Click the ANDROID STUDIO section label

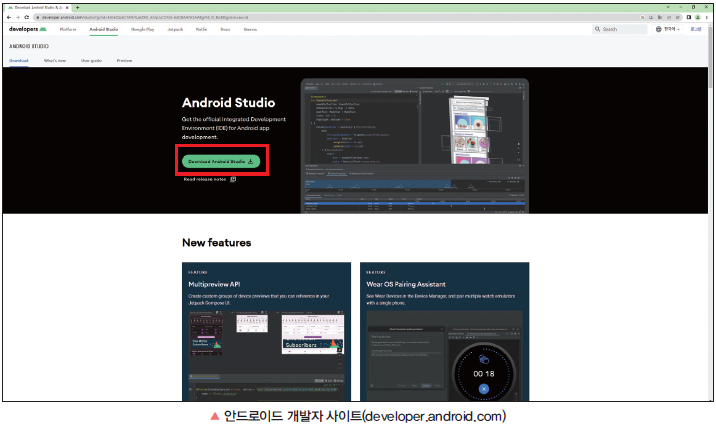click(x=29, y=46)
